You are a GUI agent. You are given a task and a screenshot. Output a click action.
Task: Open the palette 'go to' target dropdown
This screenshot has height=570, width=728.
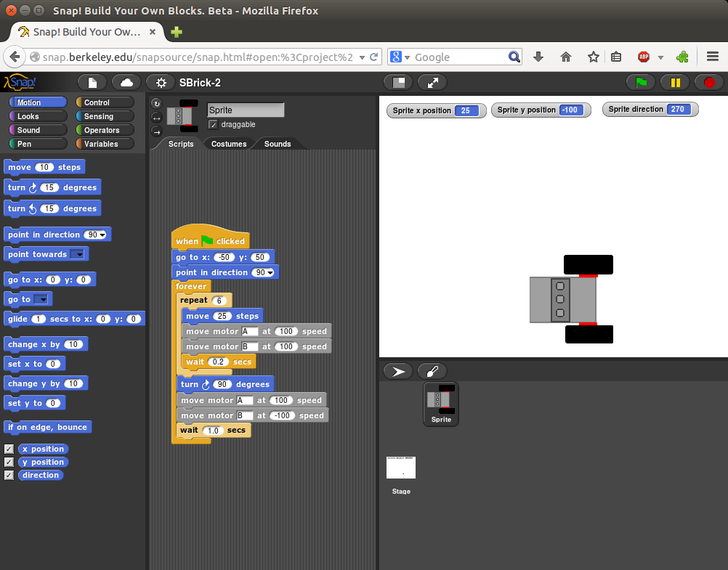coord(41,299)
